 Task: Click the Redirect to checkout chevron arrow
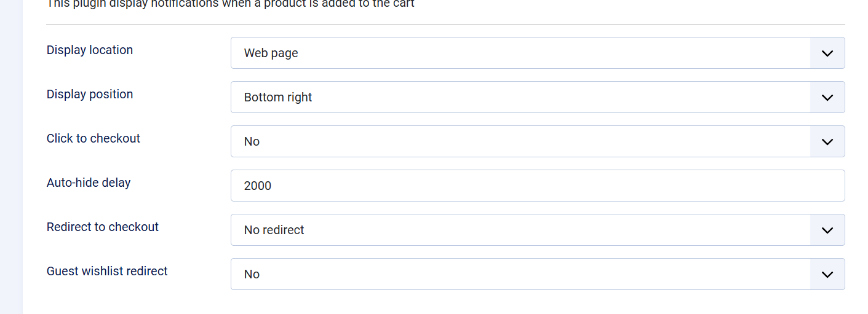827,230
